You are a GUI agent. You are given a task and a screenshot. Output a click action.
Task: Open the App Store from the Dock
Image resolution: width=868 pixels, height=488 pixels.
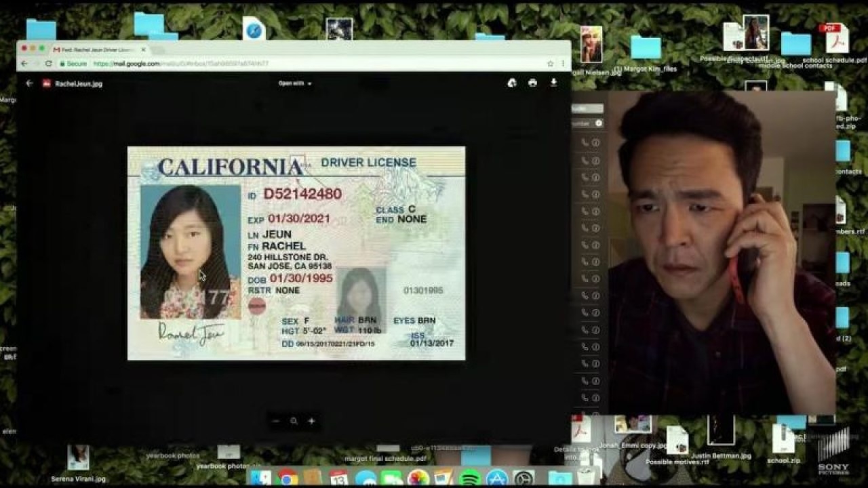pyautogui.click(x=497, y=478)
